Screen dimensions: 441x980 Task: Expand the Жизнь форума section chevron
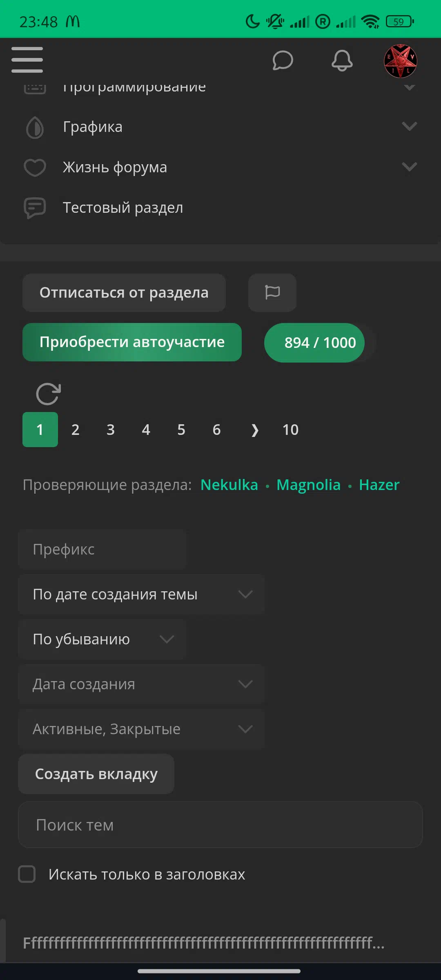[x=409, y=167]
